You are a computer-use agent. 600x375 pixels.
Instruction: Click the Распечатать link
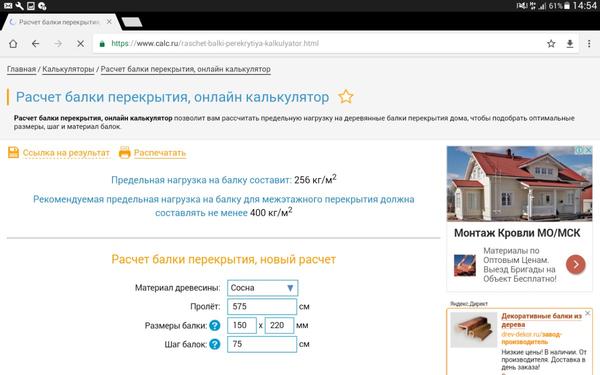click(x=160, y=153)
